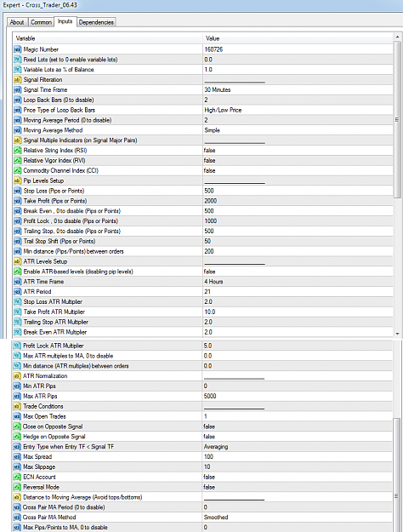The image size is (403, 532).
Task: Click the ATR Normalization section icon
Action: pos(17,376)
